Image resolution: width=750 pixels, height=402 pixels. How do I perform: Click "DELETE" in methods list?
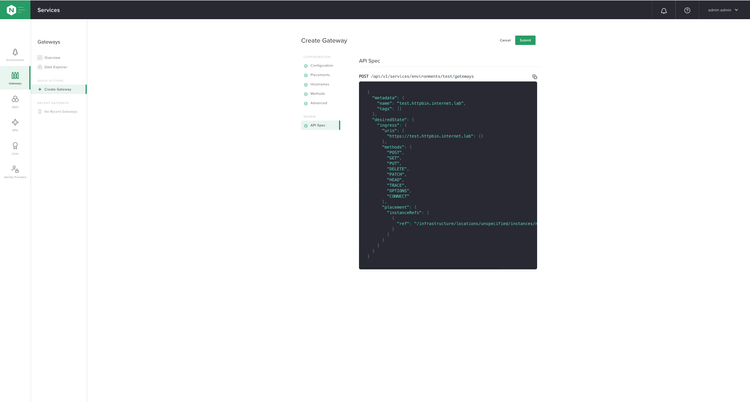pyautogui.click(x=397, y=169)
